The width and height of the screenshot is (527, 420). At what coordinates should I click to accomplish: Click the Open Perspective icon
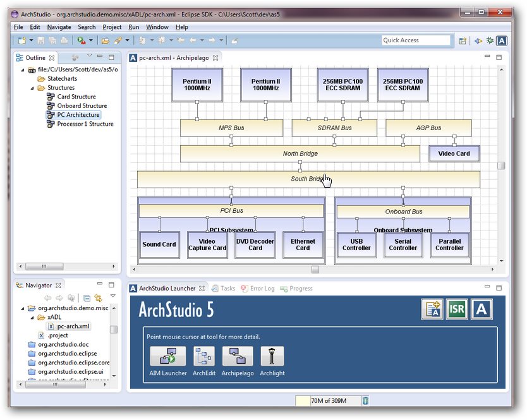[x=463, y=40]
